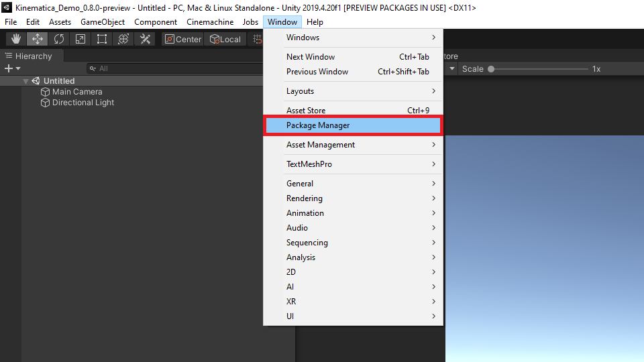Viewport: 644px width, 362px height.
Task: Open the Cinemachine menu
Action: (x=210, y=22)
